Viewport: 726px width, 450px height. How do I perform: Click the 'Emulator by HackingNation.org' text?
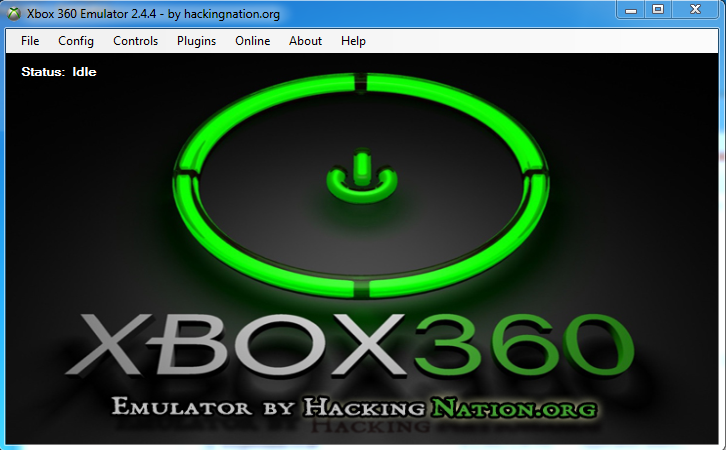(354, 407)
